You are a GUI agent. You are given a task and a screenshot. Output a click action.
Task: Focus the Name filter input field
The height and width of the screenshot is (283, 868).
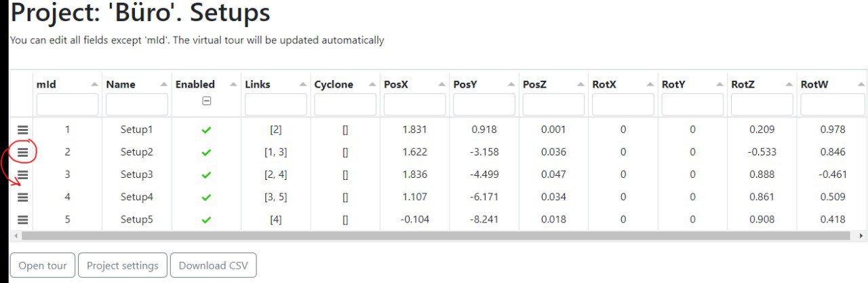pos(137,105)
